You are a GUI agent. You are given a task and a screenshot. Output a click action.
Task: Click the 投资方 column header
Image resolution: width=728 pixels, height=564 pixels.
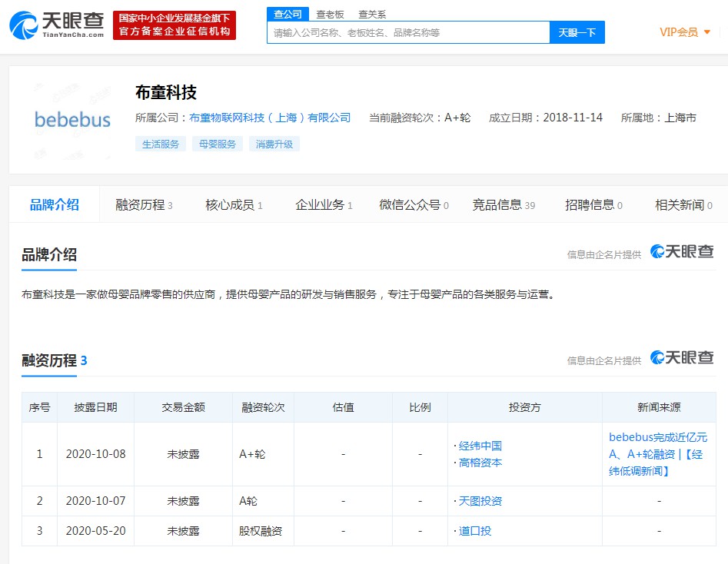[x=525, y=407]
